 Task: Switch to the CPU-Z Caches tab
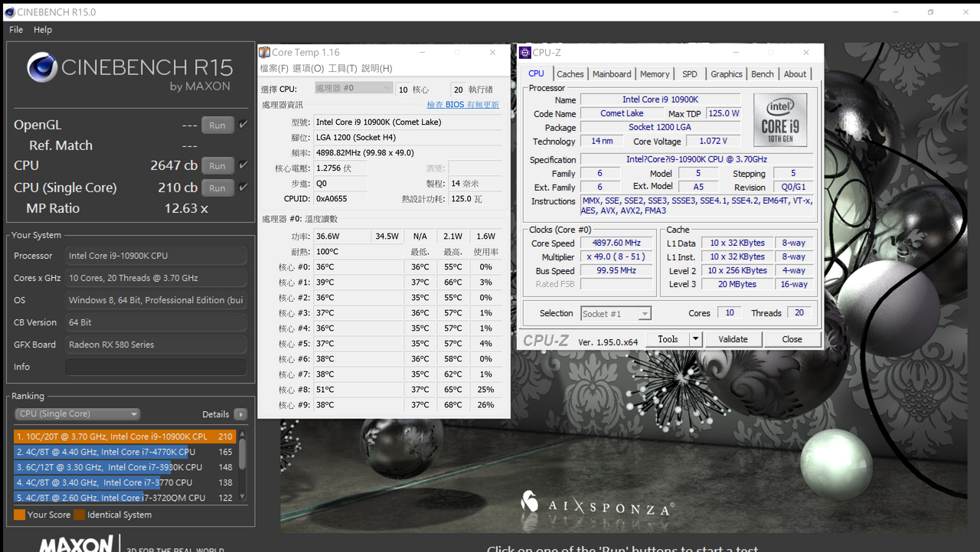point(570,74)
